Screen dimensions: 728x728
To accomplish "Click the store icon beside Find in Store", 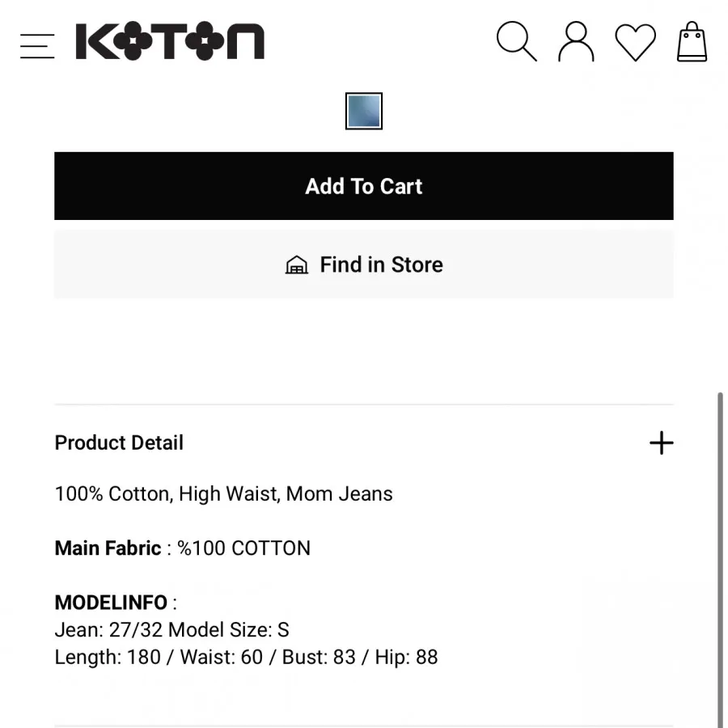I will 297,265.
